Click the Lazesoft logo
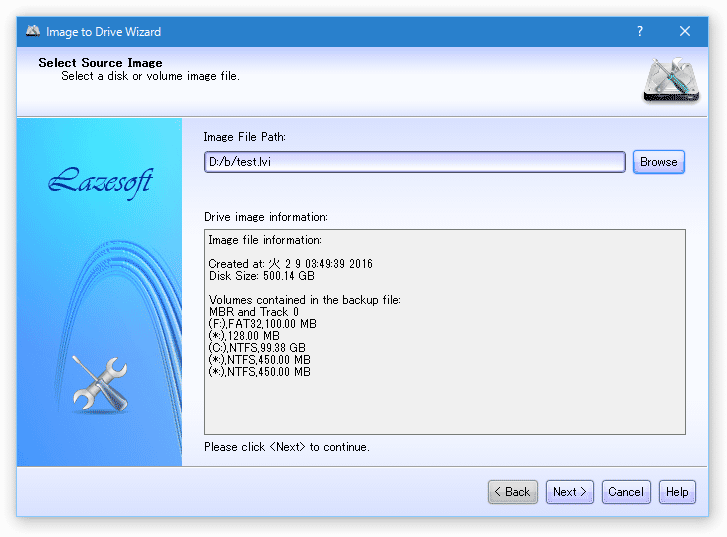 click(100, 182)
